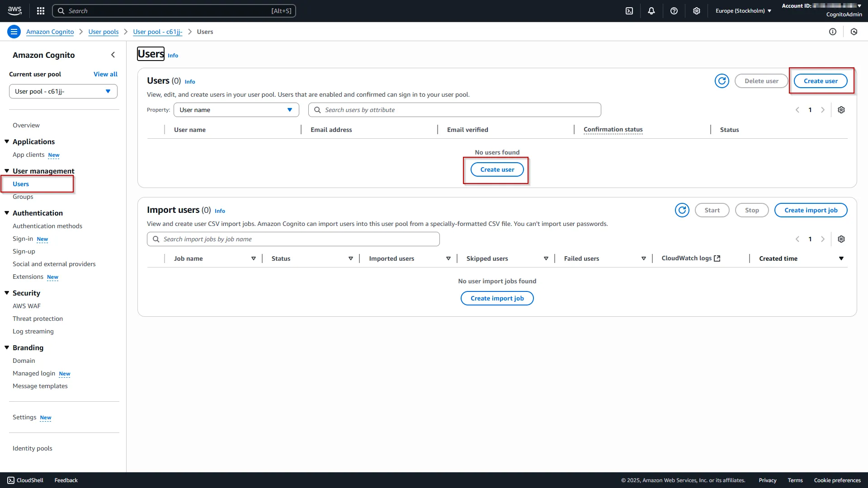Open Authentication methods page
Image resolution: width=868 pixels, height=488 pixels.
point(47,226)
